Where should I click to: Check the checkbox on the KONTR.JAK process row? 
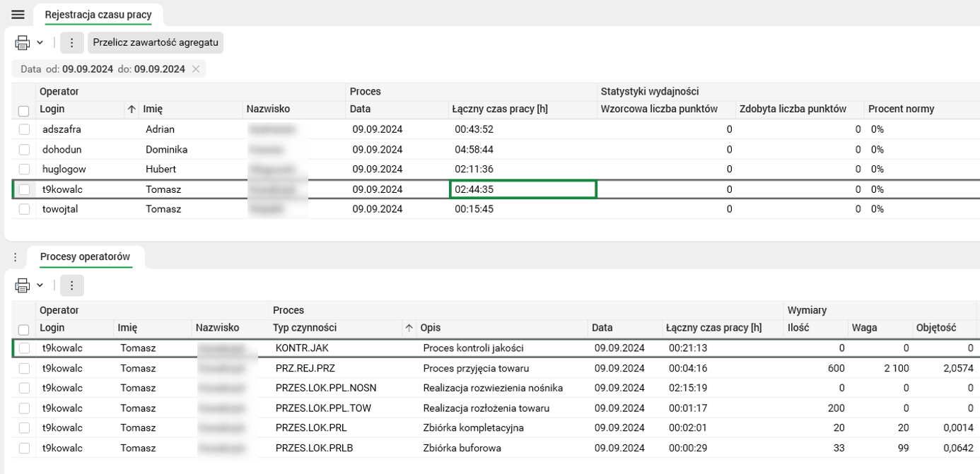tap(23, 348)
